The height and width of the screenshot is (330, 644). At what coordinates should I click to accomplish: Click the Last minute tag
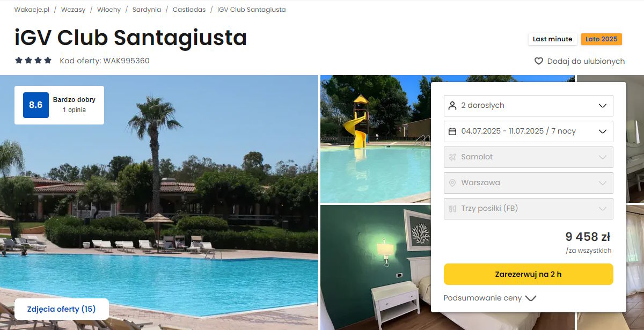(x=553, y=39)
